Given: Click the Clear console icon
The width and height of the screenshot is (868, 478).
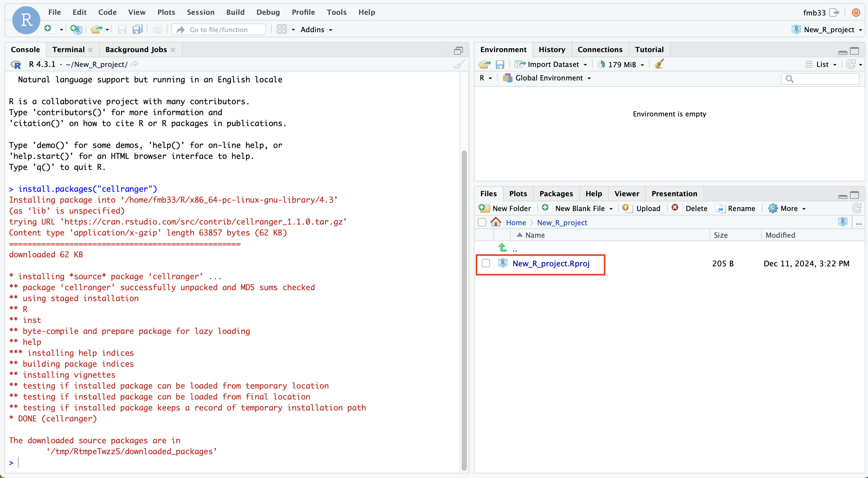Looking at the screenshot, I should pyautogui.click(x=459, y=64).
